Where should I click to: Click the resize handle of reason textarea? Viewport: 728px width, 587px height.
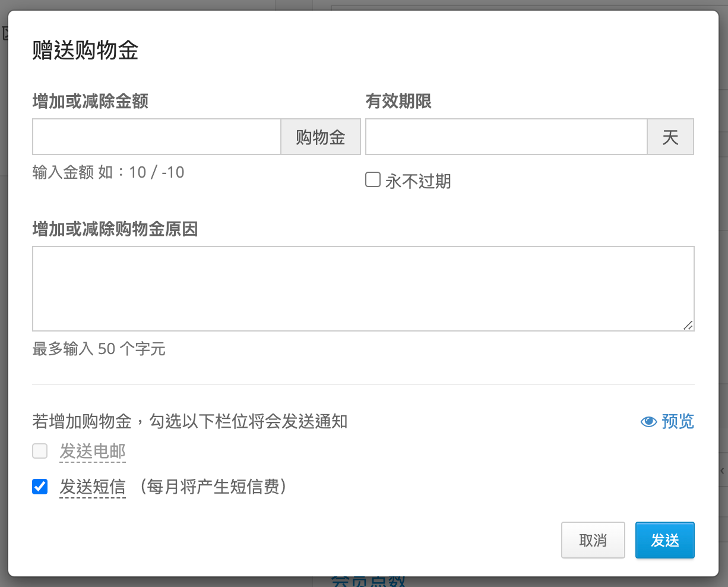click(x=688, y=325)
